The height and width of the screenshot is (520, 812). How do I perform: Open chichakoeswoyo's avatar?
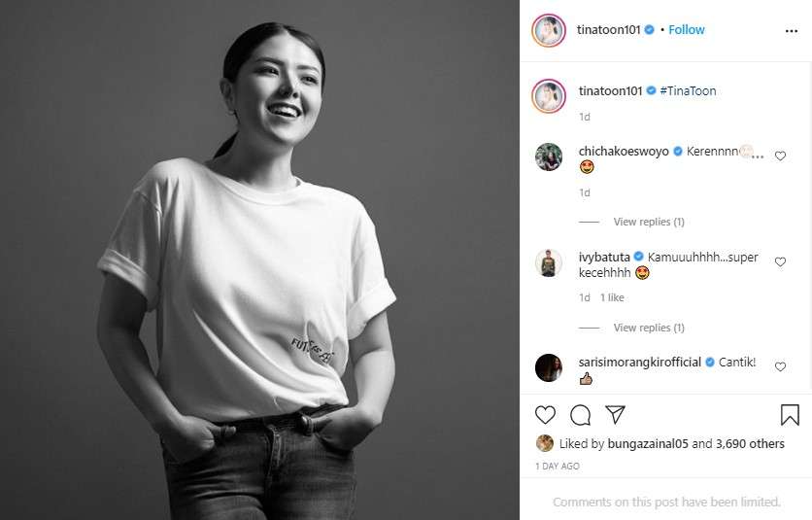pos(549,156)
